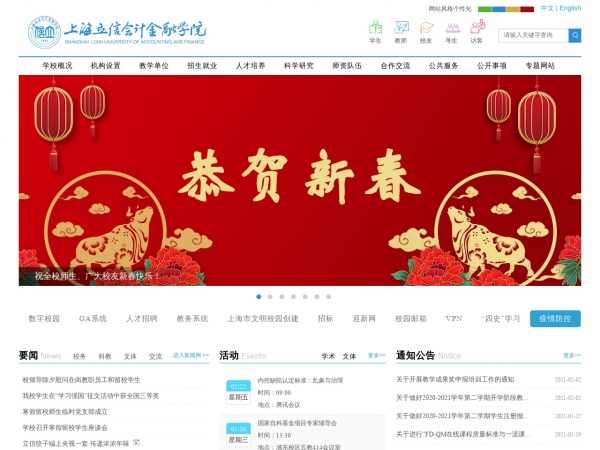Click the 学生 (student) portal icon
This screenshot has height=450, width=600.
click(x=375, y=28)
